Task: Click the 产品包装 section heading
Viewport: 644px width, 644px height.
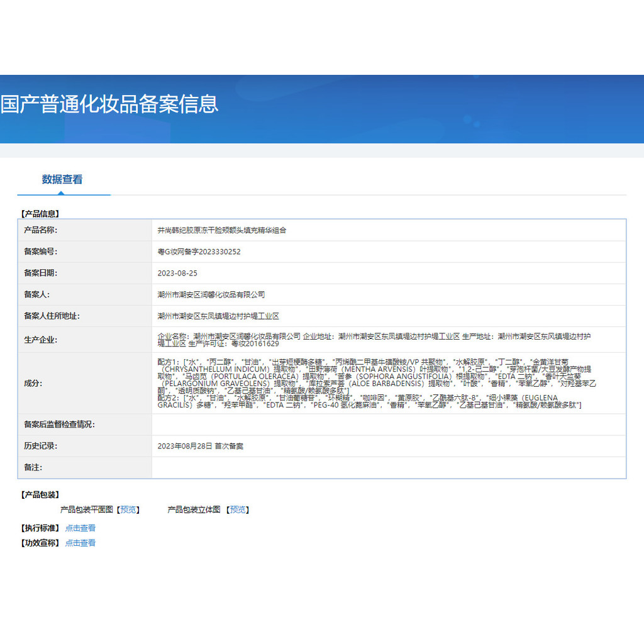Action: [40, 495]
